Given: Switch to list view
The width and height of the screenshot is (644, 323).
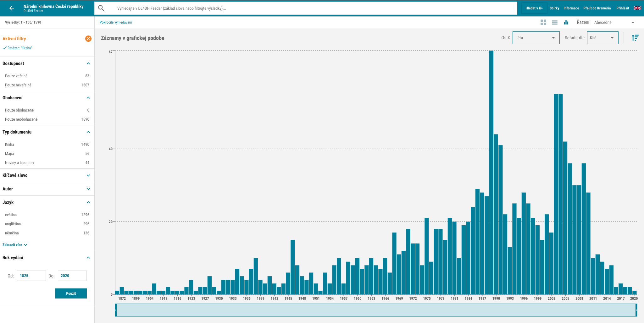Looking at the screenshot, I should pos(554,22).
